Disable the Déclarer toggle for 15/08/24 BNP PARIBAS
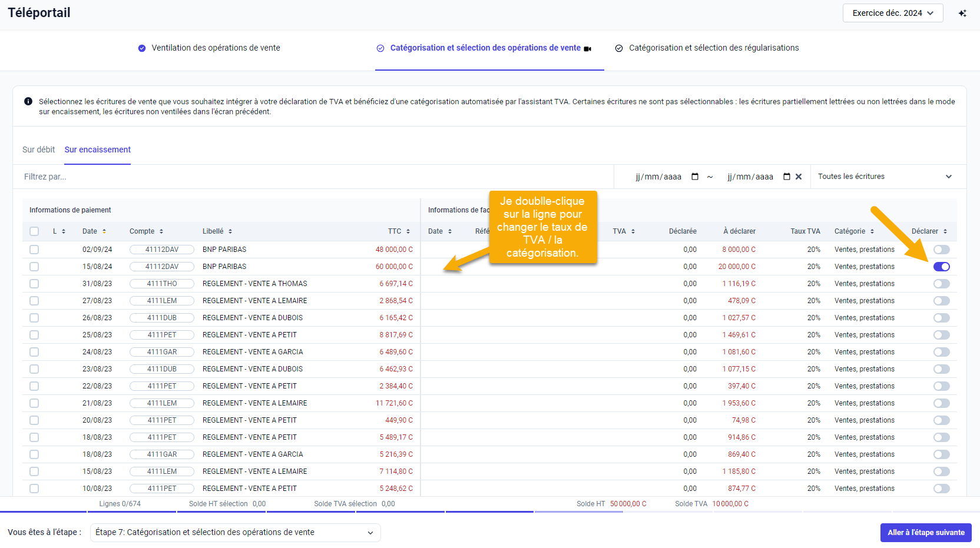This screenshot has width=980, height=548. point(941,267)
